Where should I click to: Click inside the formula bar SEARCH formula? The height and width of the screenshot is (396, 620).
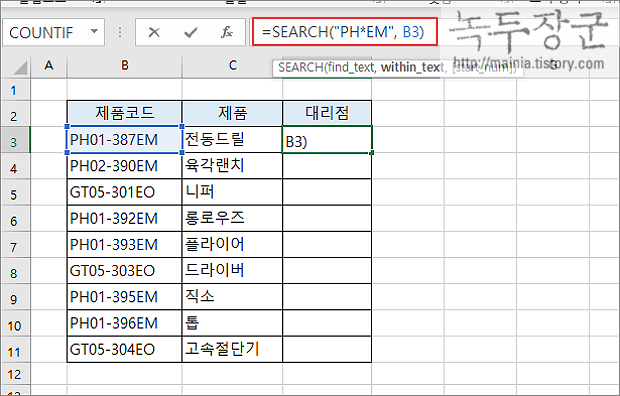pos(345,32)
